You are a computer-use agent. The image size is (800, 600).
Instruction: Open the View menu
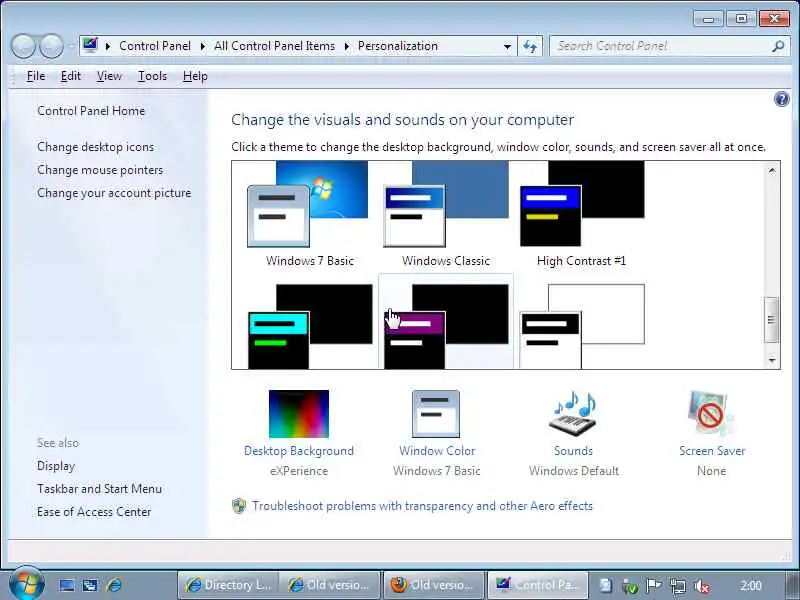click(x=109, y=76)
